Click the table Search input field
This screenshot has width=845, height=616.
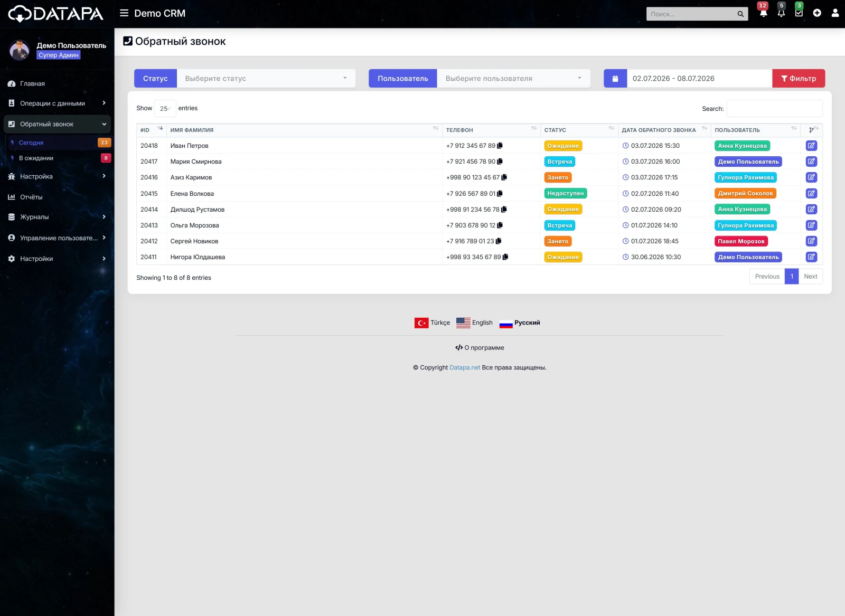pyautogui.click(x=774, y=109)
